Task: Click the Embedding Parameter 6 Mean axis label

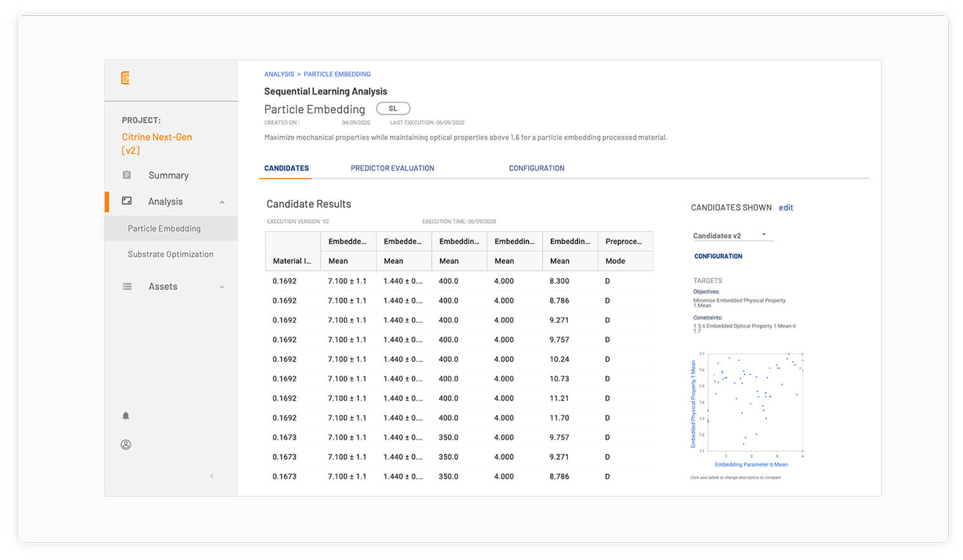Action: (x=751, y=465)
